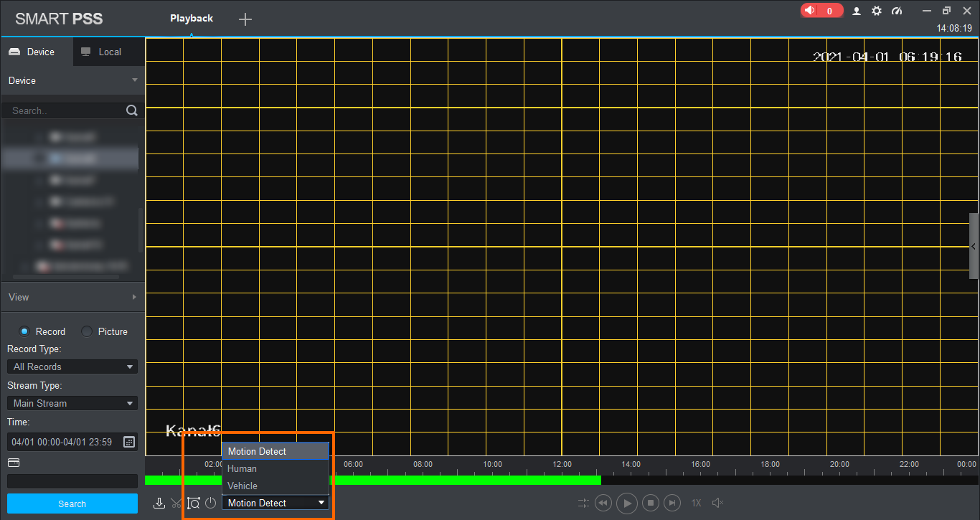Select the Picture radio button

click(x=87, y=331)
